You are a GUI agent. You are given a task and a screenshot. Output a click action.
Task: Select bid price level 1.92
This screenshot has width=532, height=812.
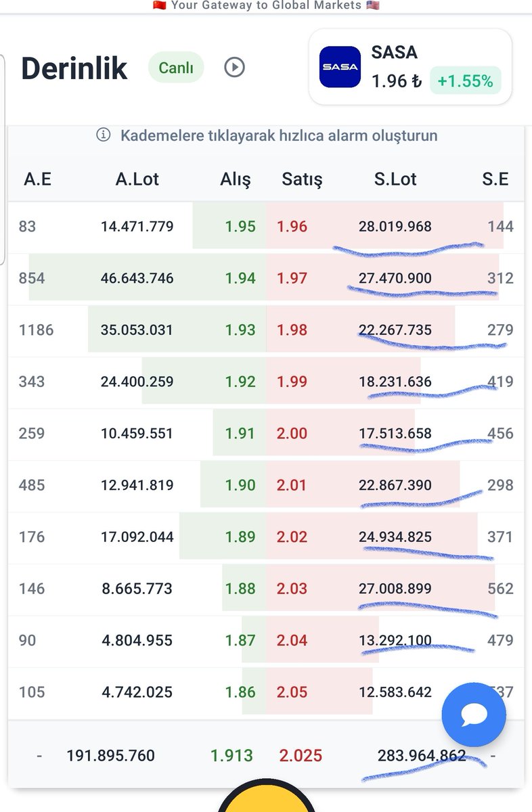click(x=240, y=382)
